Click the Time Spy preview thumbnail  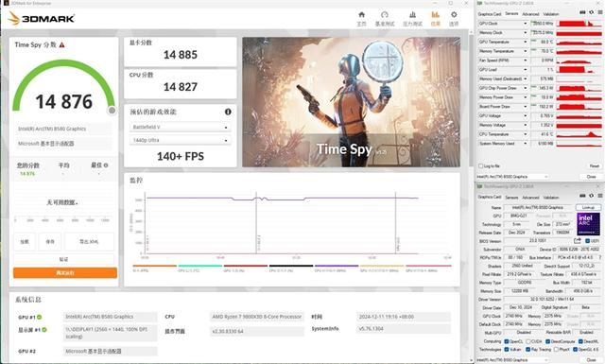pos(351,102)
